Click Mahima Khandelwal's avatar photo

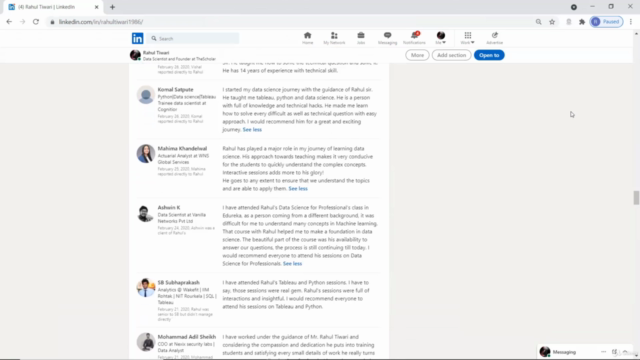tap(146, 153)
